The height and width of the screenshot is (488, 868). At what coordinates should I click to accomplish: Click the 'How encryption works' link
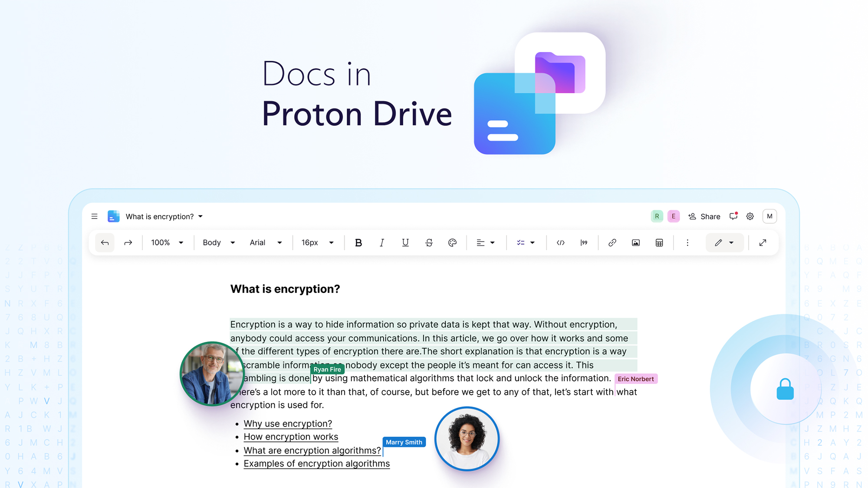[291, 436]
